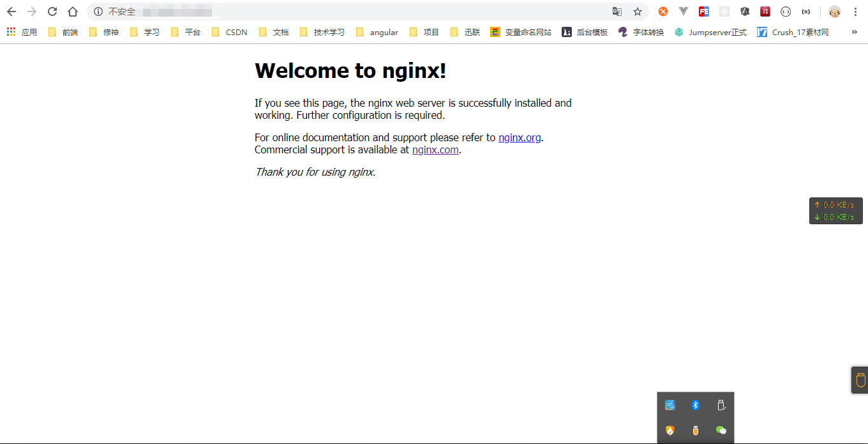Reload the nginx welcome page
The height and width of the screenshot is (444, 868).
(52, 11)
